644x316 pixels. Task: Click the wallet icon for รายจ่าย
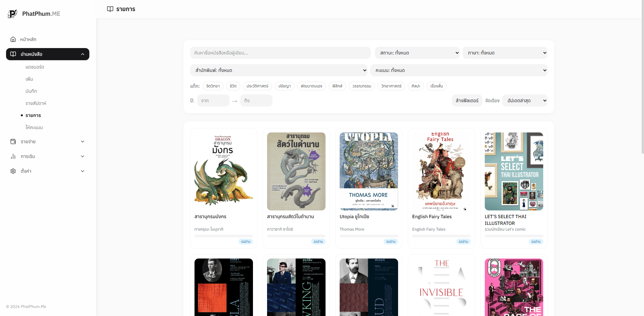point(13,142)
